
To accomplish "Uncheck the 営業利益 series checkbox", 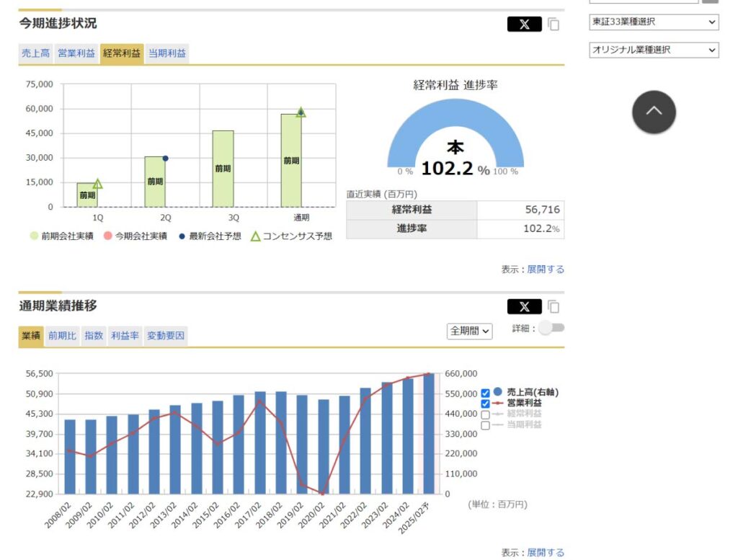I will [485, 404].
